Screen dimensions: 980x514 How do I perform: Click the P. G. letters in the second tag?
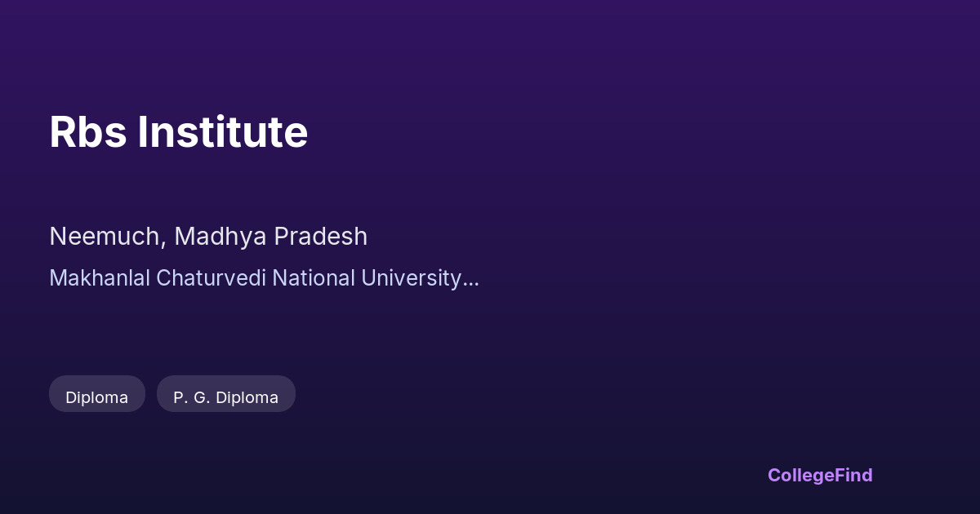192,397
